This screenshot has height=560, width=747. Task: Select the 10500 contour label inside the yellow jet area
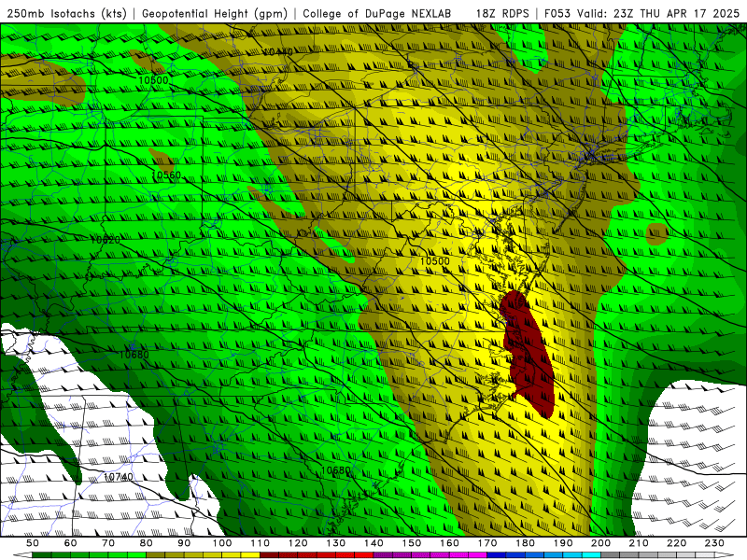(434, 261)
